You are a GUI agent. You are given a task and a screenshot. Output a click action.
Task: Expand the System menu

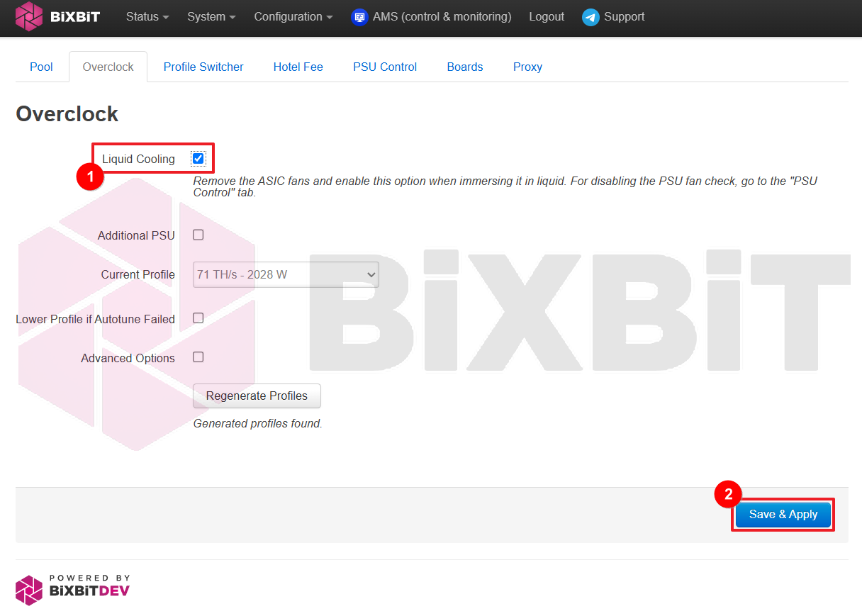pyautogui.click(x=211, y=16)
